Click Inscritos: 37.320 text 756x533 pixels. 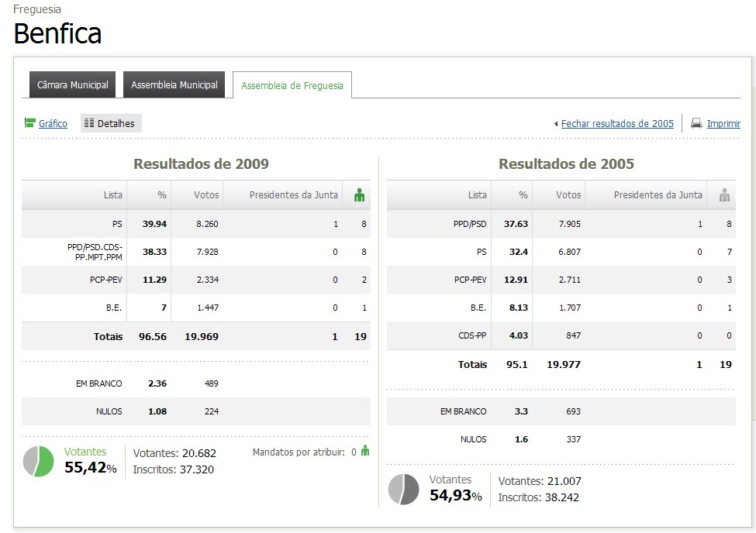[174, 469]
